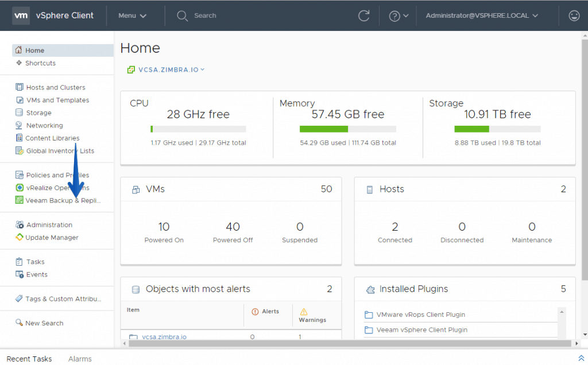Open VMs and Templates
This screenshot has width=588, height=365.
click(58, 100)
